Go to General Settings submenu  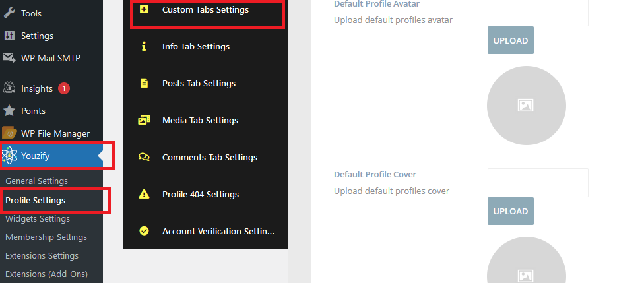[x=36, y=181]
